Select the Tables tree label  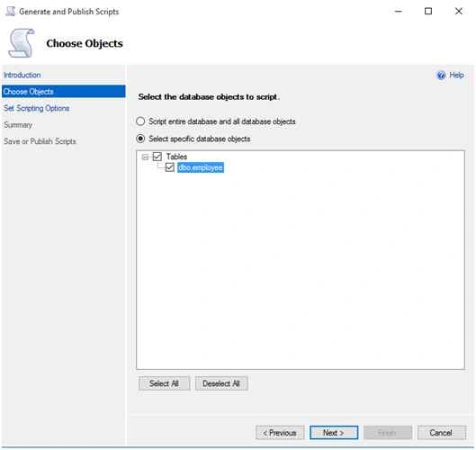(176, 157)
